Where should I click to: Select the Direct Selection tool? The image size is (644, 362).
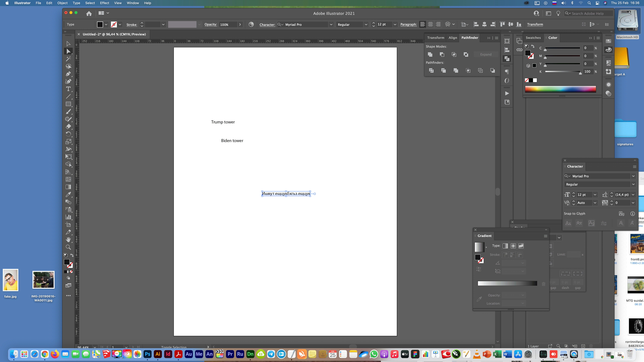68,51
